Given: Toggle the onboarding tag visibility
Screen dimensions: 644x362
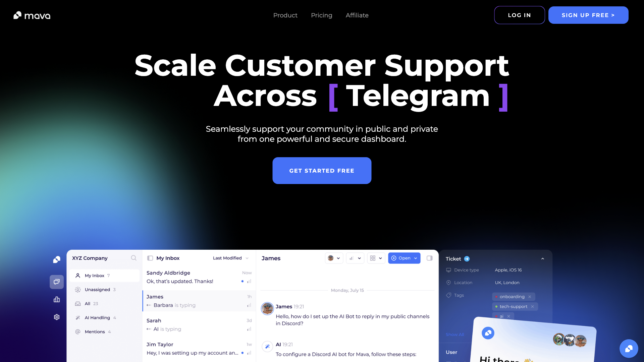Looking at the screenshot, I should click(x=529, y=296).
